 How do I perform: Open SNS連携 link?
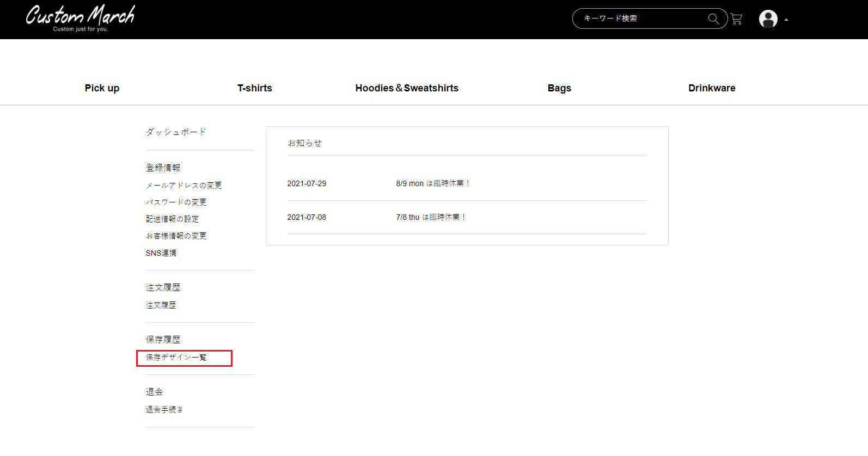(x=161, y=252)
